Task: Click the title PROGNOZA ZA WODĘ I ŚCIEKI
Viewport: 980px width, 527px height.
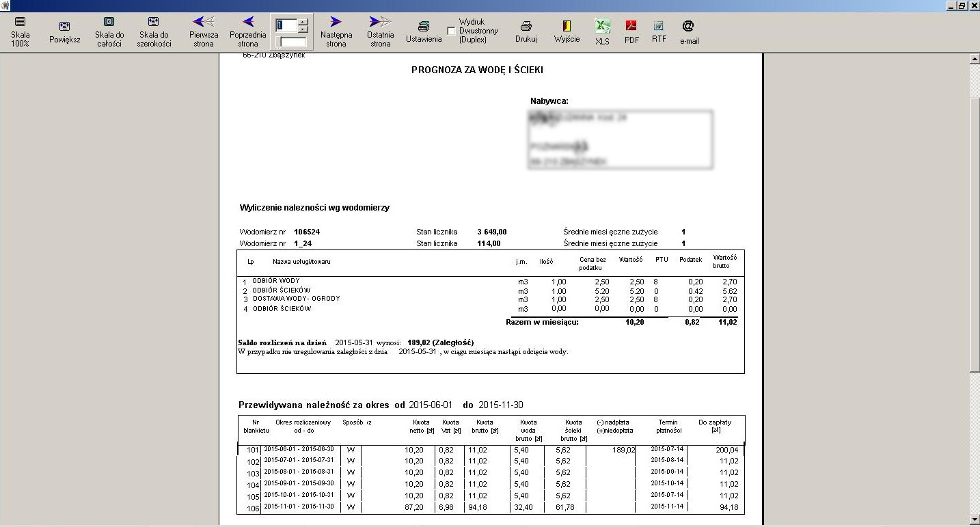Action: tap(477, 70)
